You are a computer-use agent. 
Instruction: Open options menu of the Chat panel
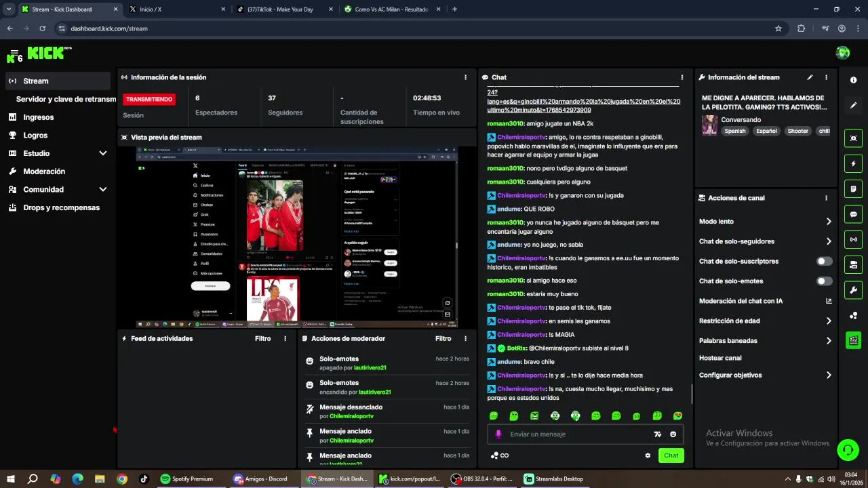pyautogui.click(x=682, y=77)
